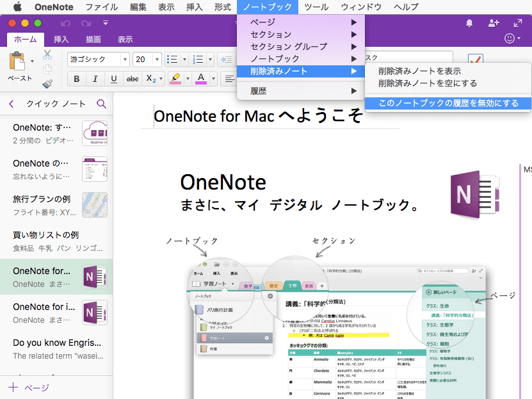Click the numbered list icon
The image size is (532, 399).
tap(198, 60)
